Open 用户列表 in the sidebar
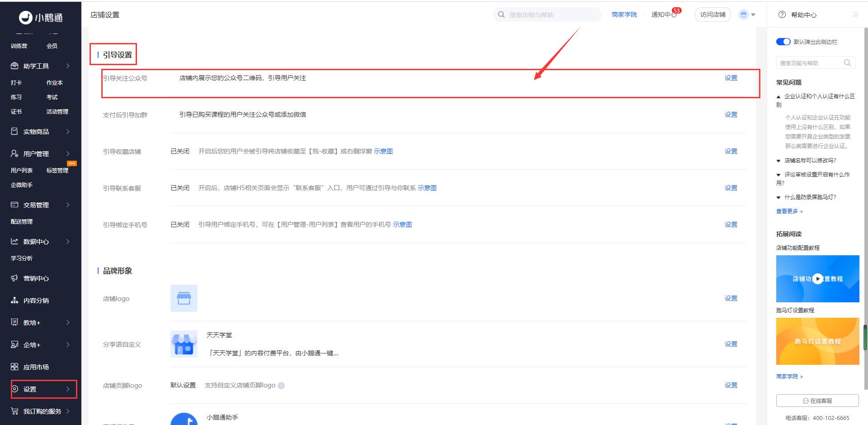The width and height of the screenshot is (868, 425). tap(22, 171)
